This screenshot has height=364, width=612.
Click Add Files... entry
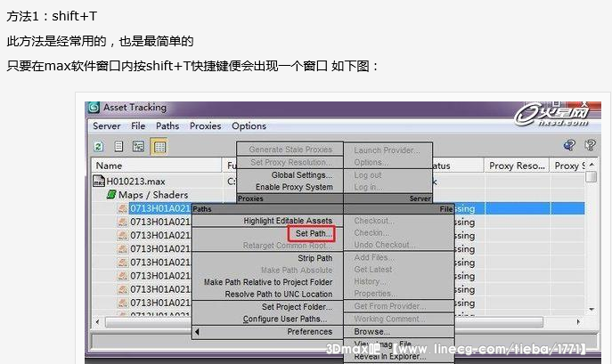click(373, 257)
